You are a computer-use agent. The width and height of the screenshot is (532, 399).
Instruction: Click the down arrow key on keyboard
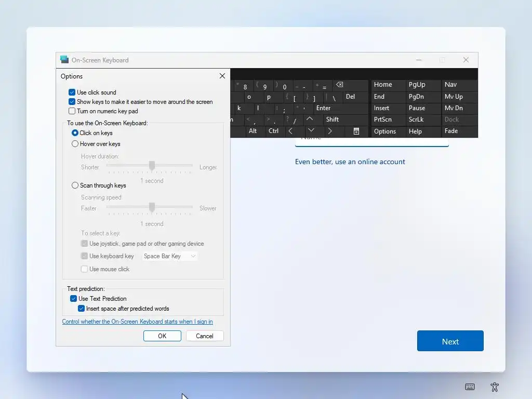click(311, 130)
